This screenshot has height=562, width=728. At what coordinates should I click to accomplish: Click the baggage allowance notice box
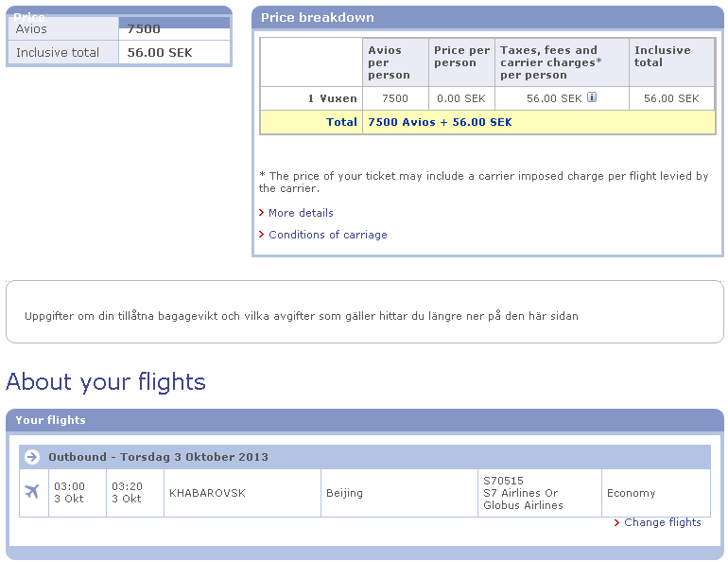coord(364,312)
